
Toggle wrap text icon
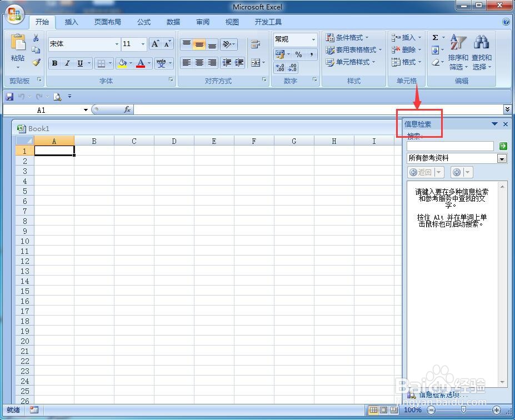coord(256,44)
